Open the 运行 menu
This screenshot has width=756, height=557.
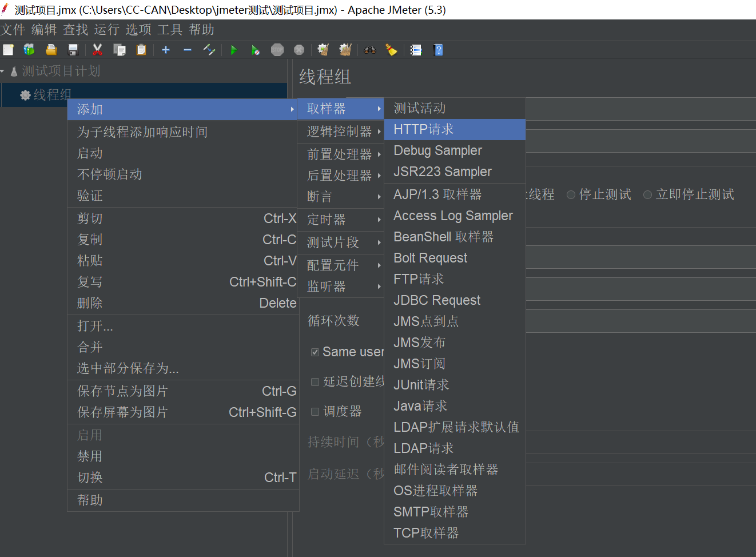(107, 30)
